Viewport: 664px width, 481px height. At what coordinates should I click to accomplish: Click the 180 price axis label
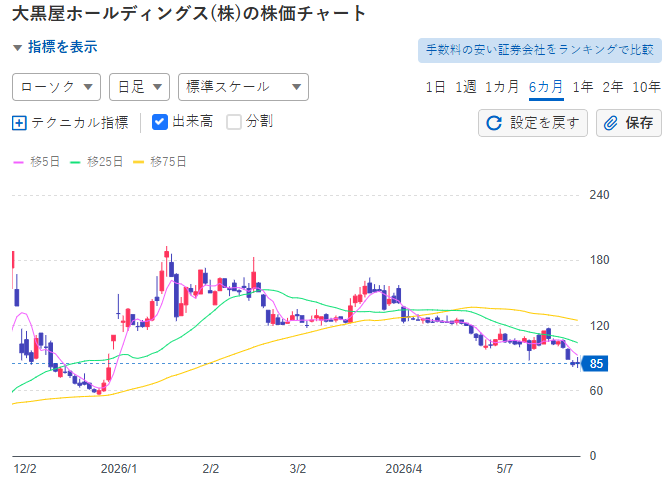coord(599,260)
